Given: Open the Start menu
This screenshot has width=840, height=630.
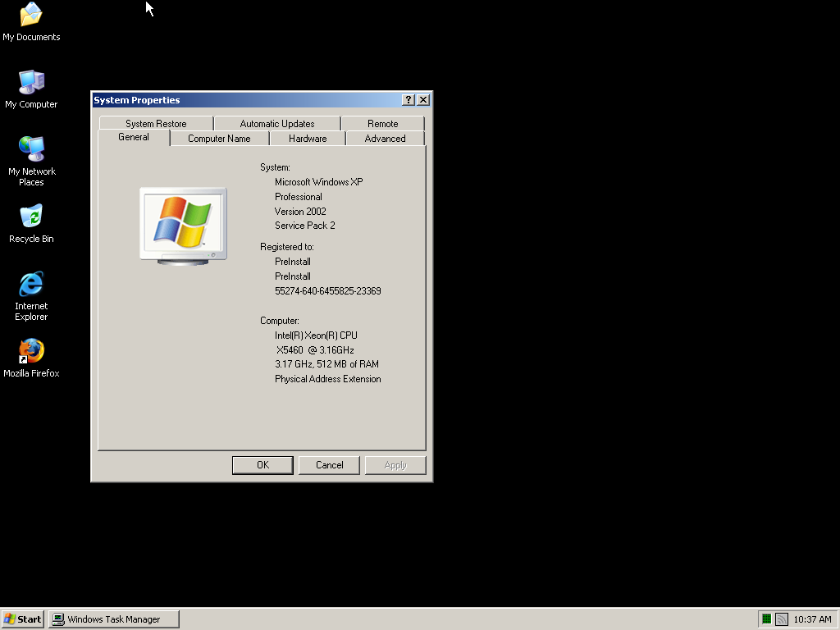Looking at the screenshot, I should click(22, 619).
